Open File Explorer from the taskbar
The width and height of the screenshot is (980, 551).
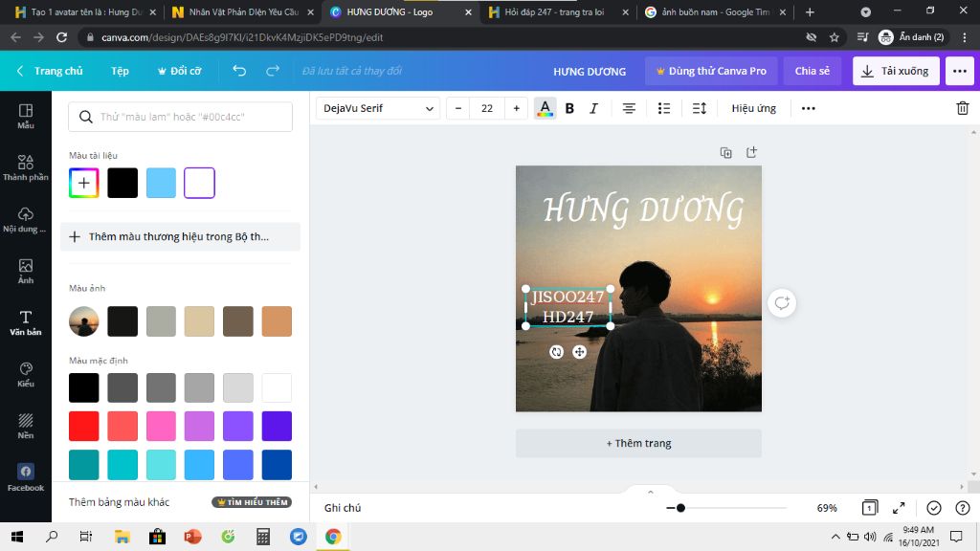pos(122,537)
